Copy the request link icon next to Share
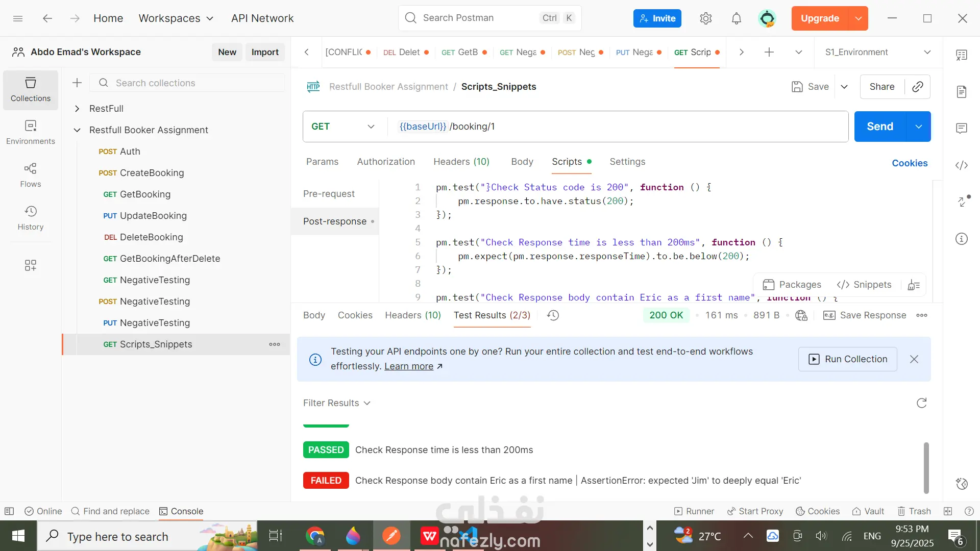Screen dimensions: 980x551 (x=918, y=87)
